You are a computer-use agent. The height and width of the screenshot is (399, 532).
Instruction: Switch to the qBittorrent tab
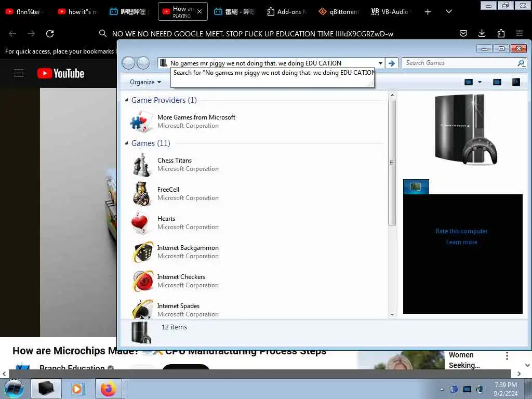339,12
